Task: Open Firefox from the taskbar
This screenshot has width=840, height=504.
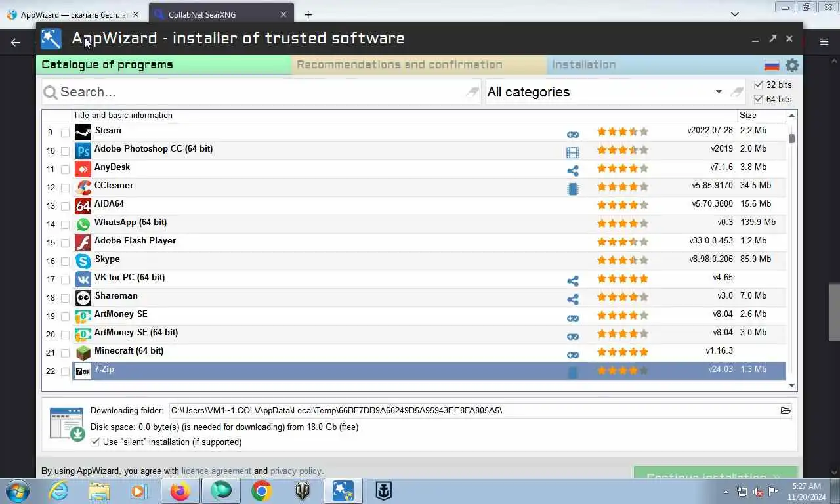Action: [180, 491]
